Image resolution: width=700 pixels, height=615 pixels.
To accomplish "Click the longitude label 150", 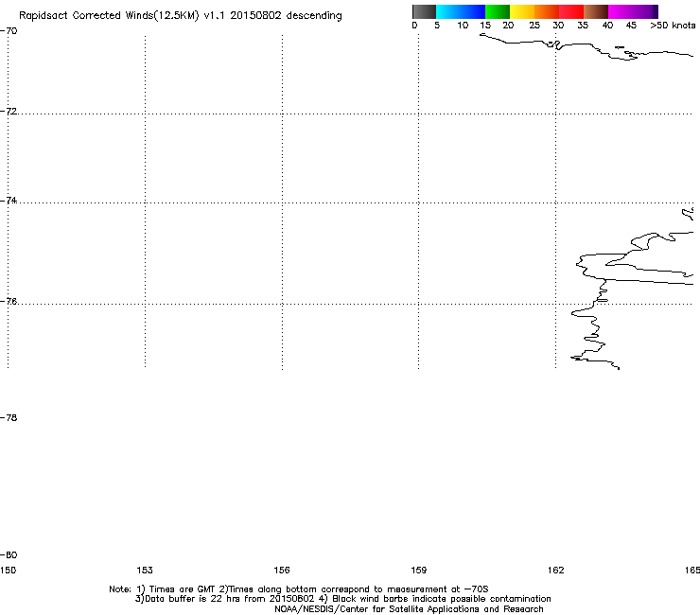I will (x=8, y=571).
